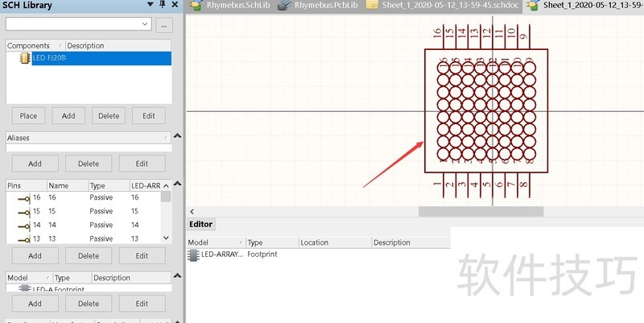Click the pins list scroll up arrow
644x323 pixels.
tap(166, 186)
